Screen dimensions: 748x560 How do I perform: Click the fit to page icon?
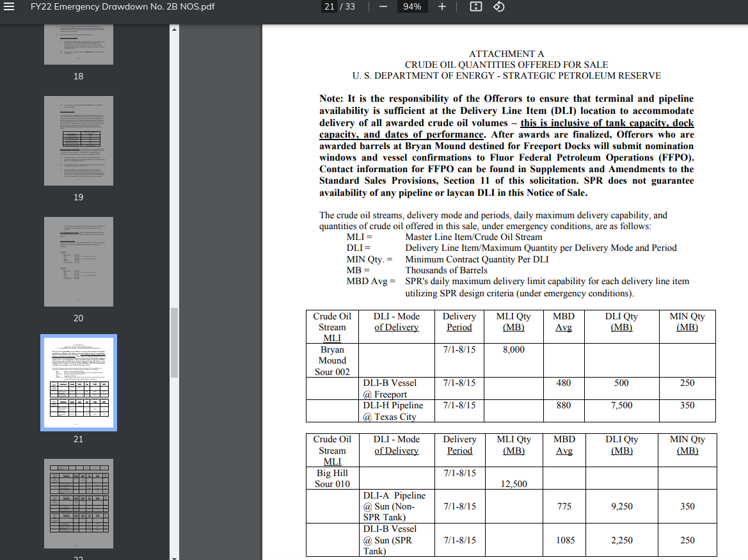click(475, 6)
